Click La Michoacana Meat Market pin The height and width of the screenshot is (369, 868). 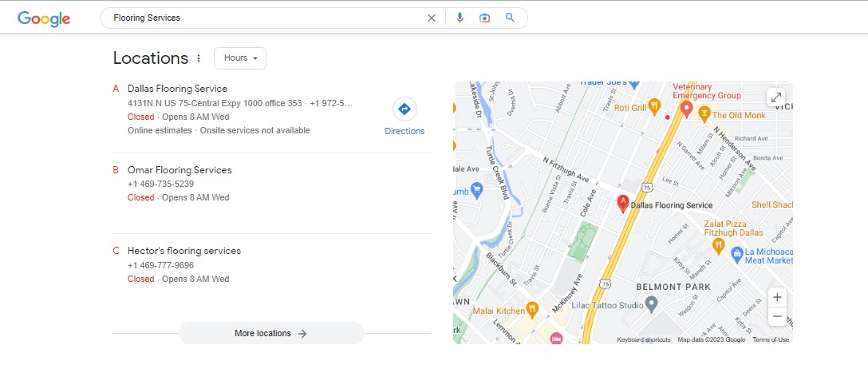click(737, 255)
